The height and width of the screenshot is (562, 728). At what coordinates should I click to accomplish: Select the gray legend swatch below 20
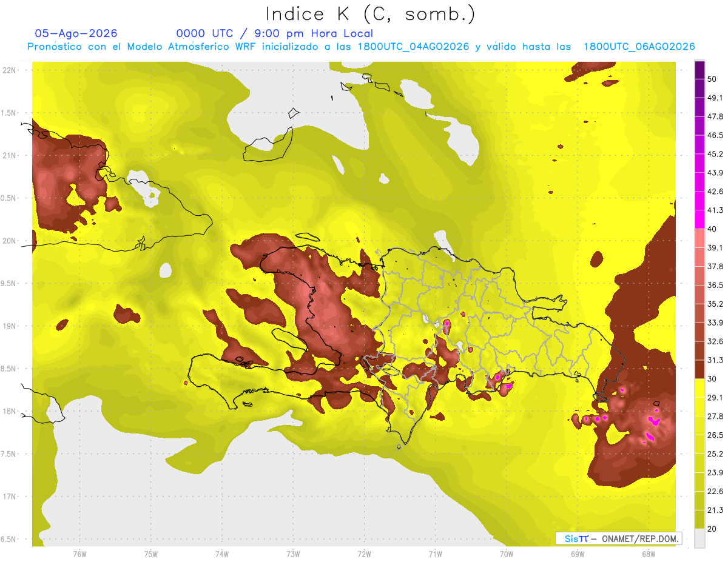coord(699,538)
